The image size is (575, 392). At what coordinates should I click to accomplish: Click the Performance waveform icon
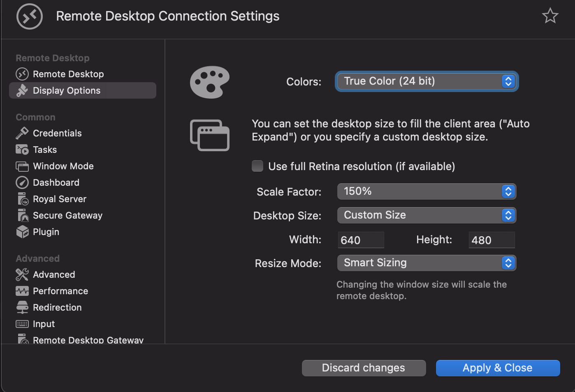(22, 291)
